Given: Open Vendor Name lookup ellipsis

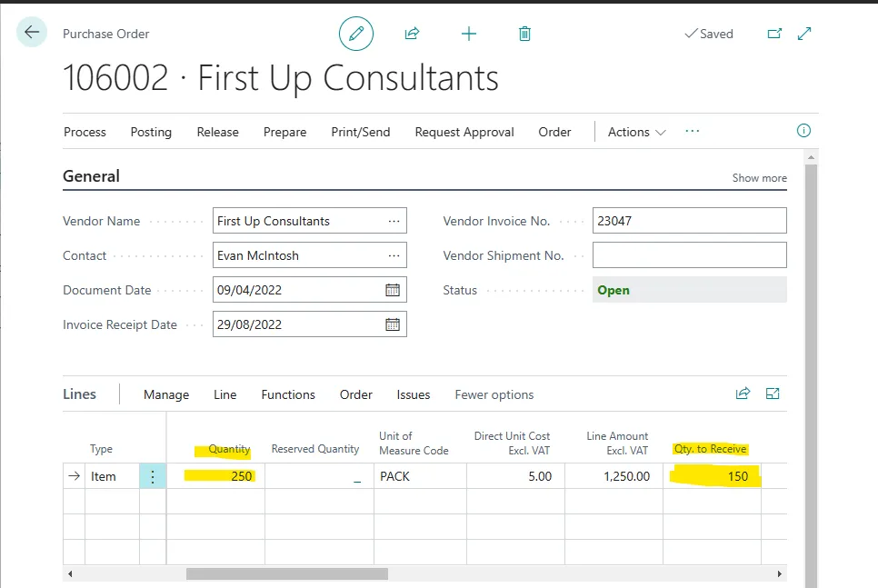Looking at the screenshot, I should click(x=394, y=221).
